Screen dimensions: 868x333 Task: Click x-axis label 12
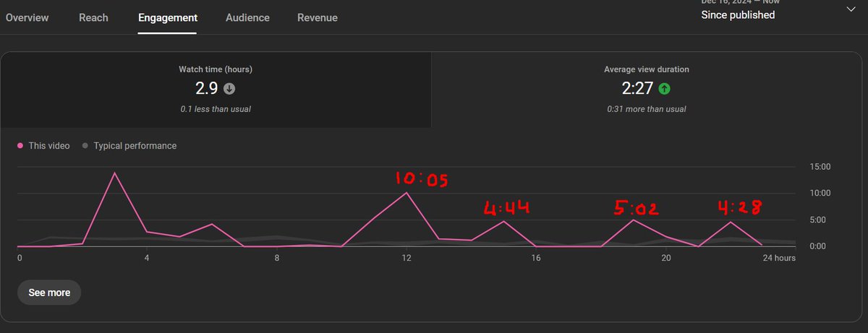tap(407, 258)
